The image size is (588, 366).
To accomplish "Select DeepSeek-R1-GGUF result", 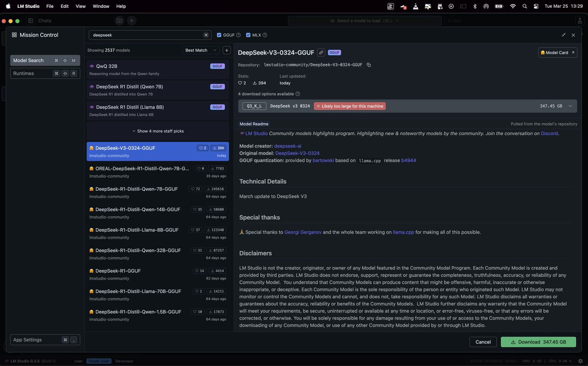I will pyautogui.click(x=157, y=274).
